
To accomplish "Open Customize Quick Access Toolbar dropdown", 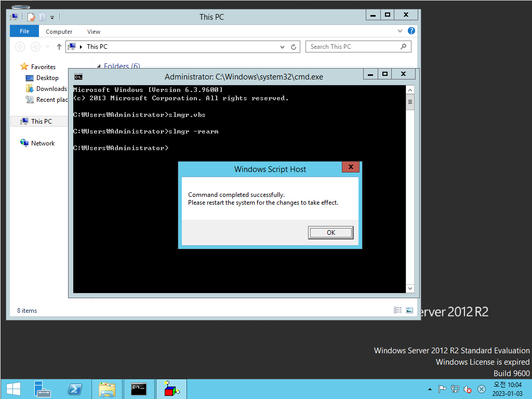I will coord(52,17).
